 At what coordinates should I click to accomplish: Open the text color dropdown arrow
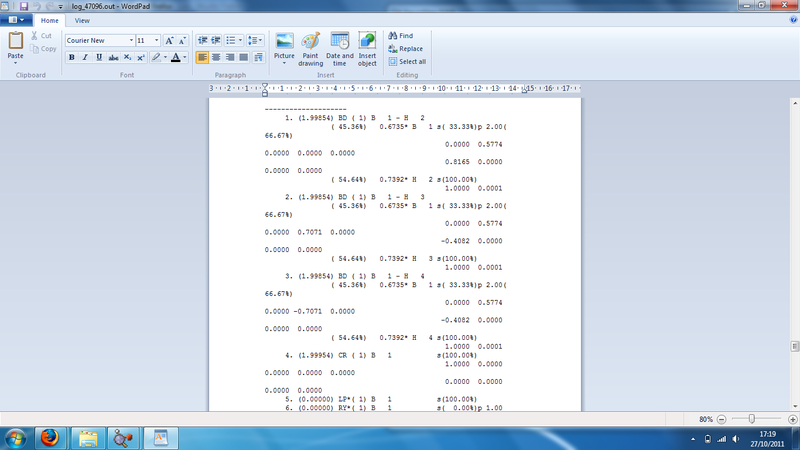[185, 57]
